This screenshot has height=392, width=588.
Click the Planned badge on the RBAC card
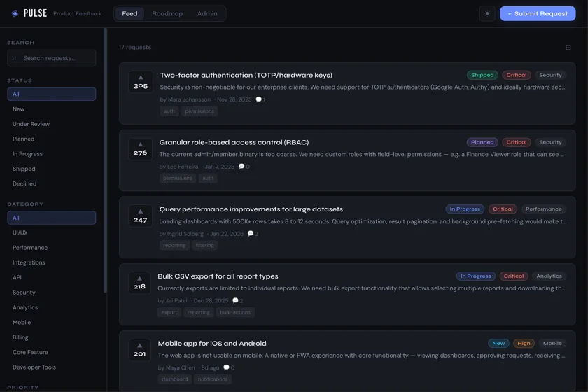pos(482,142)
